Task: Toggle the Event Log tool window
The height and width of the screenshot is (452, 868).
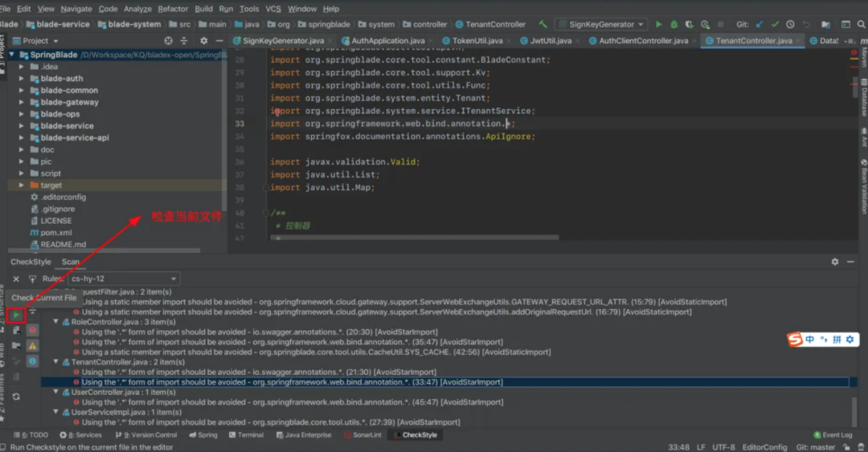Action: click(x=833, y=435)
